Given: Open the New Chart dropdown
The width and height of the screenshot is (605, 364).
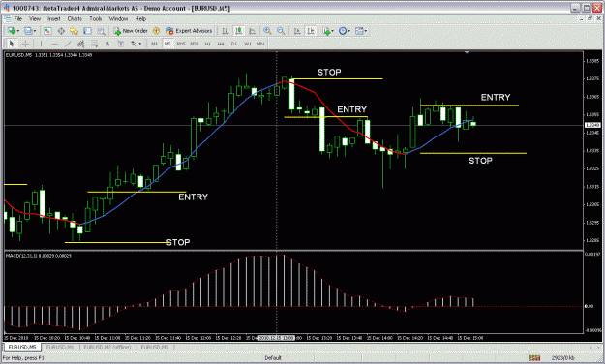Looking at the screenshot, I should [x=14, y=31].
